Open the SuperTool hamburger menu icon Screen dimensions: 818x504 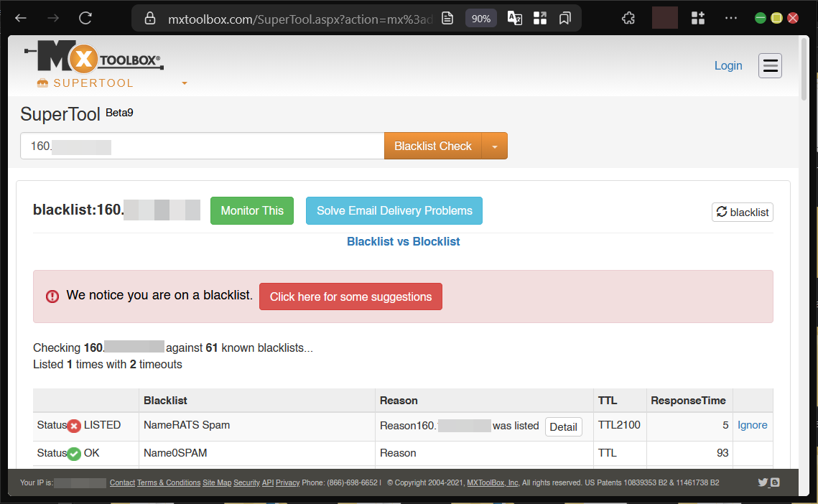(x=770, y=65)
